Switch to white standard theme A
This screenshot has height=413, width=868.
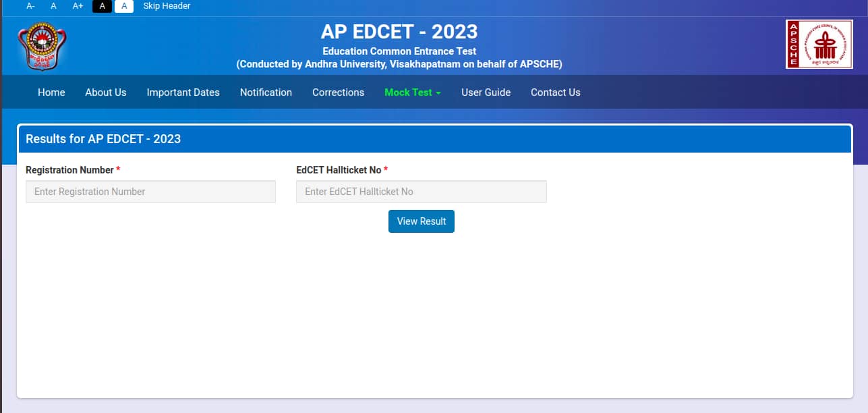tap(124, 6)
